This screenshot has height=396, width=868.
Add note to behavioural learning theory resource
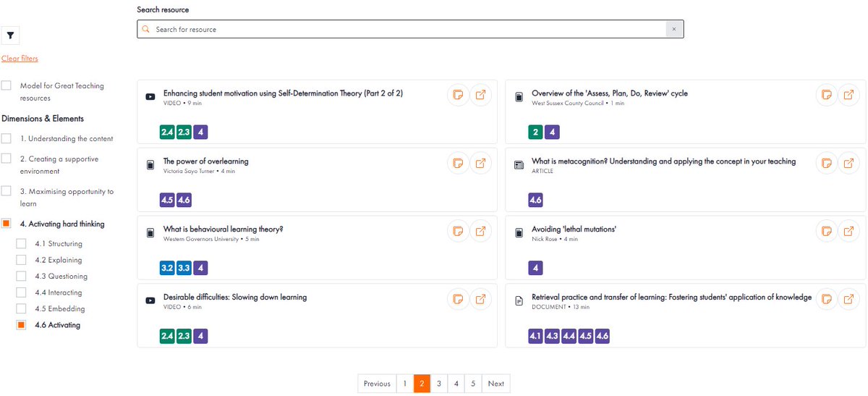(x=457, y=232)
